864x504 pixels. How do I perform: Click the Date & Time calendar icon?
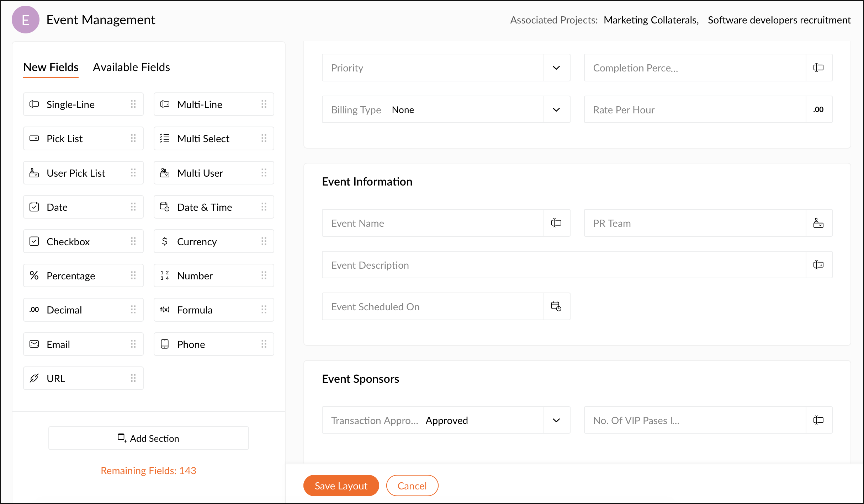pos(165,207)
